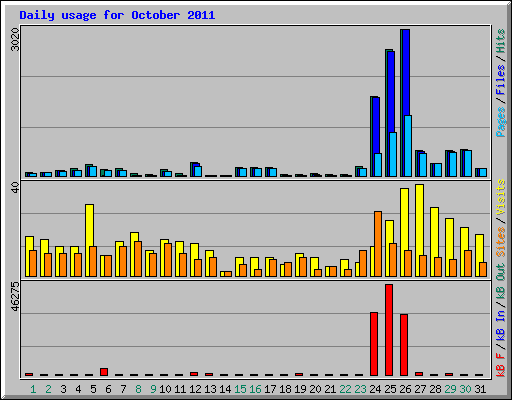
Task: Click day 2 on the x-axis
Action: click(x=48, y=389)
